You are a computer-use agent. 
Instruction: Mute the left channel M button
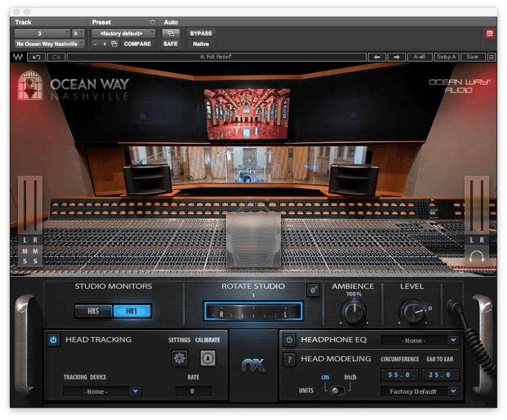(25, 251)
